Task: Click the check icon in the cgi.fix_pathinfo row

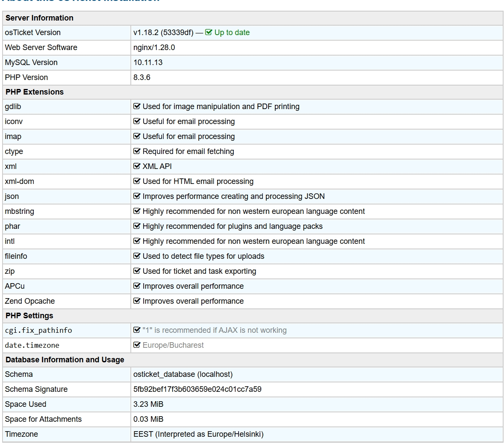Action: point(137,330)
